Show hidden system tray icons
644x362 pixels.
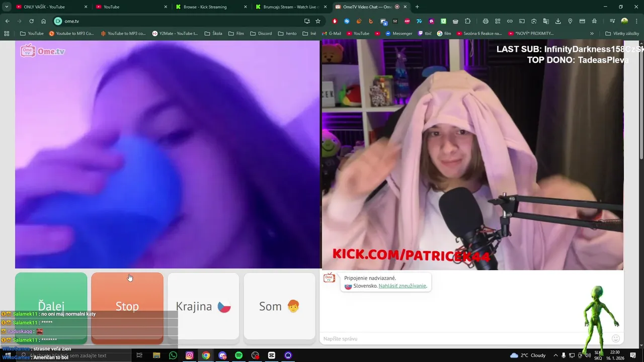pos(555,355)
